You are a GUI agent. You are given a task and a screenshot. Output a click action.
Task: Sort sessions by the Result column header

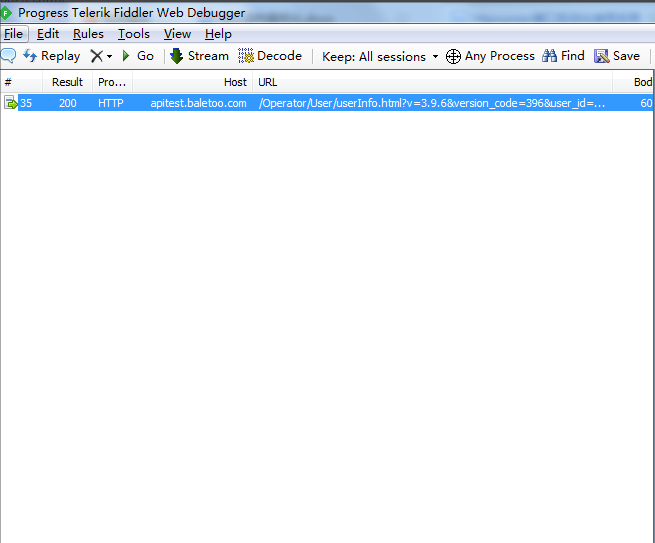tap(67, 82)
